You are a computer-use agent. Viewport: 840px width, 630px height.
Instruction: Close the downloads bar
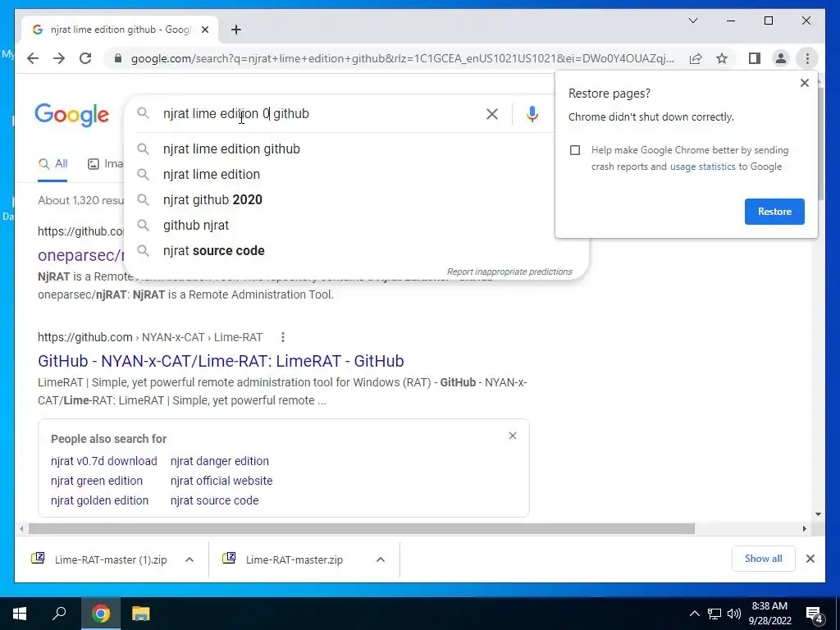[x=810, y=559]
